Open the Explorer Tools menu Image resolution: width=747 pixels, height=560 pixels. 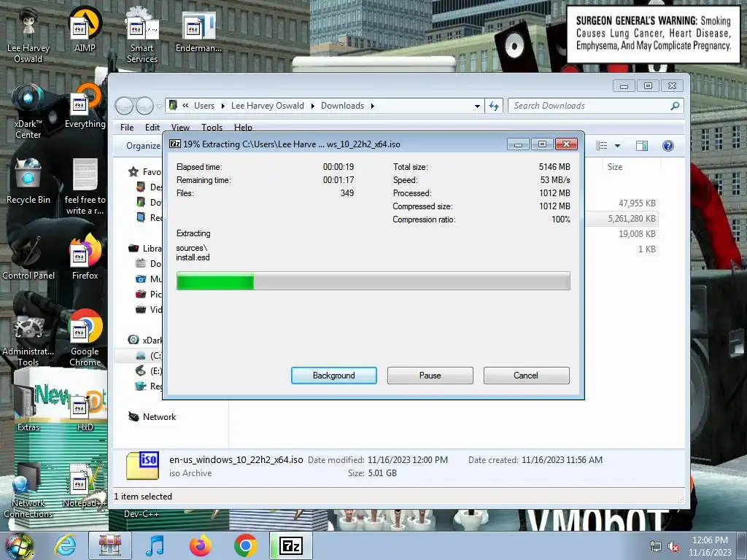(212, 127)
